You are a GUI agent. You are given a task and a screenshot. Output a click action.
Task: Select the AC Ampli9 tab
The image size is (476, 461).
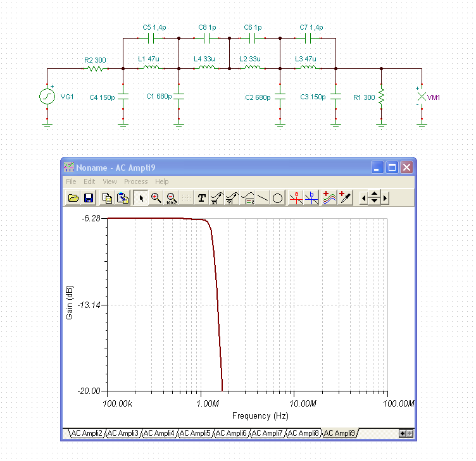(x=339, y=433)
